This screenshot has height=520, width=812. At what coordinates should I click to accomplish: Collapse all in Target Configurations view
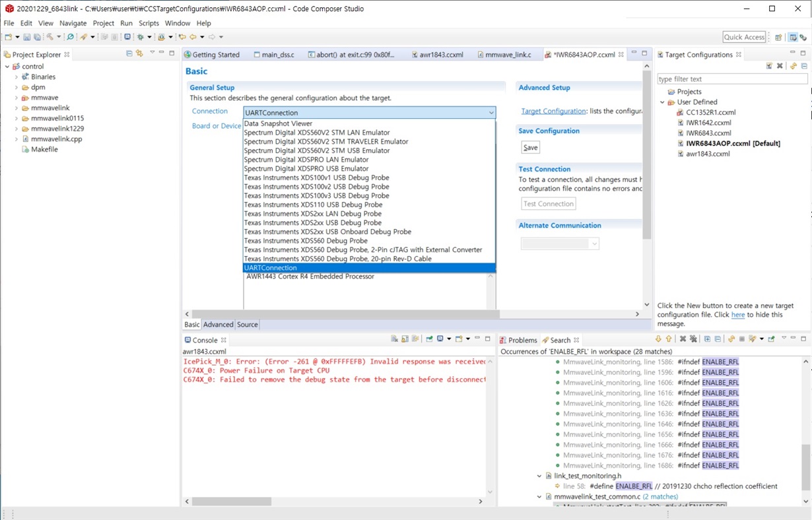point(804,66)
